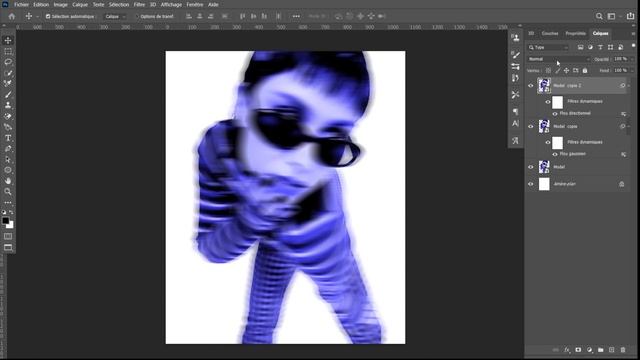Hide the Arrière-plan layer
Screen dimensions: 640x360
click(531, 184)
